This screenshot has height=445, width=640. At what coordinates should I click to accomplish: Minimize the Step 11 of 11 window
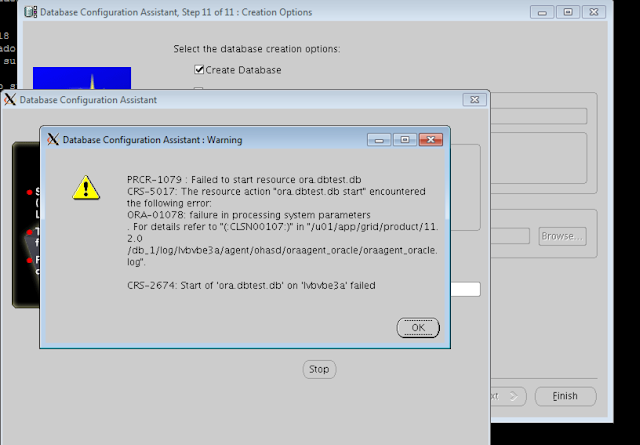click(x=542, y=12)
